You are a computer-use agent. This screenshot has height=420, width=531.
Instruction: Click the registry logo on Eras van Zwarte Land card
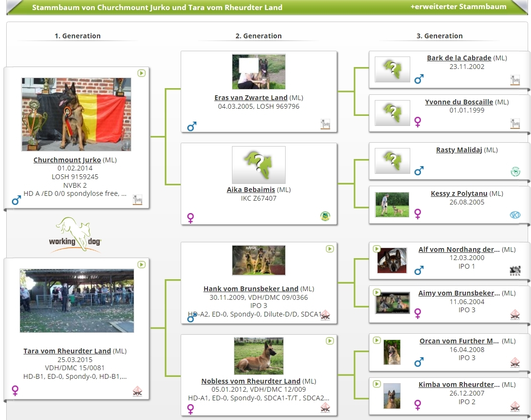coord(325,125)
